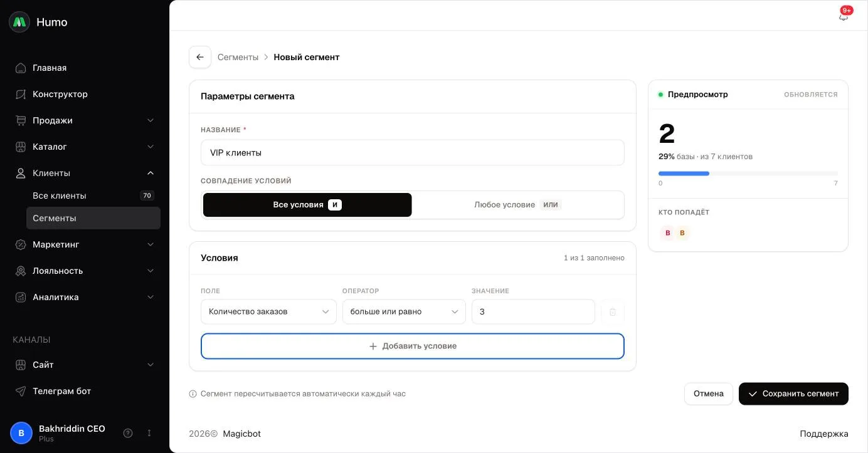Click the Продажи cart icon
Viewport: 868px width, 453px height.
[x=21, y=120]
